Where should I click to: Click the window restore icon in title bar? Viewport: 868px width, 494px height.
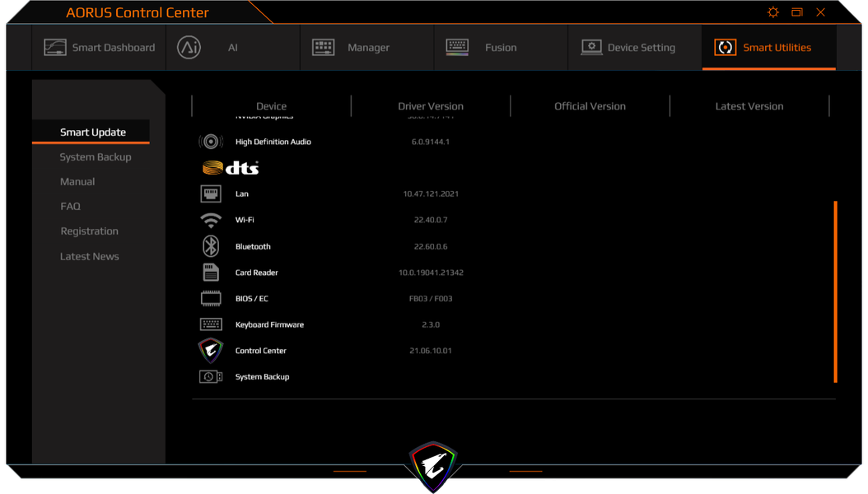coord(797,12)
